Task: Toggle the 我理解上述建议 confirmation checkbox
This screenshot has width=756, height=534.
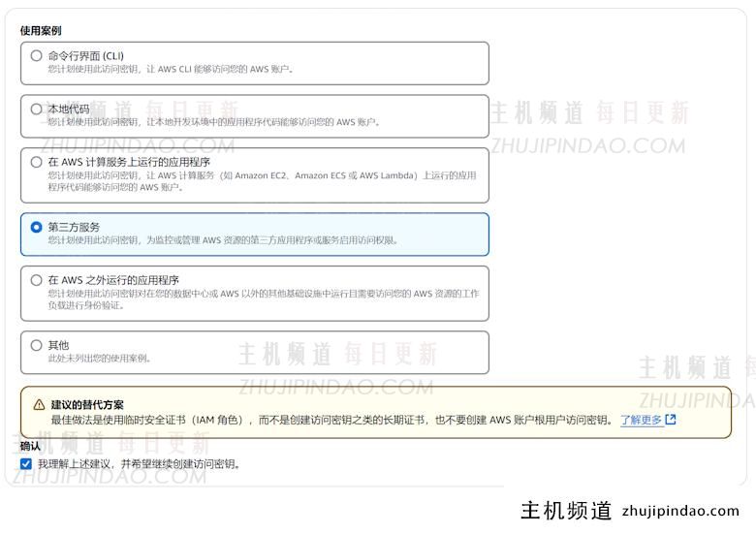Action: 26,463
